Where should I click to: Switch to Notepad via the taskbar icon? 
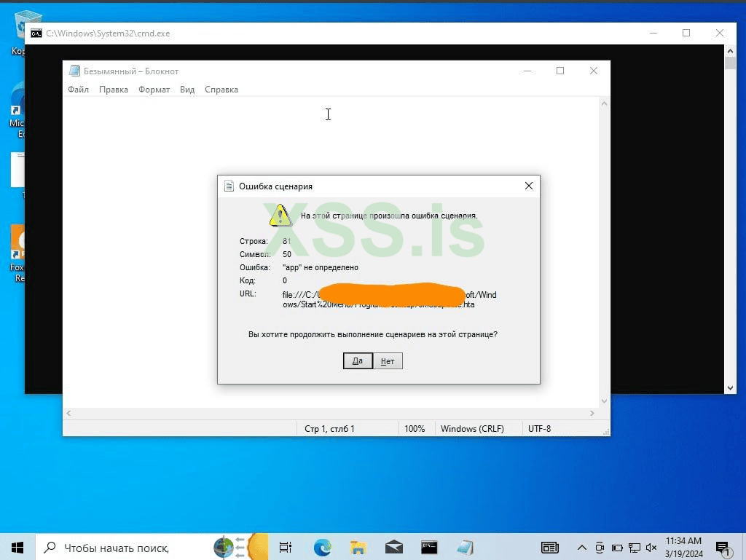(465, 548)
